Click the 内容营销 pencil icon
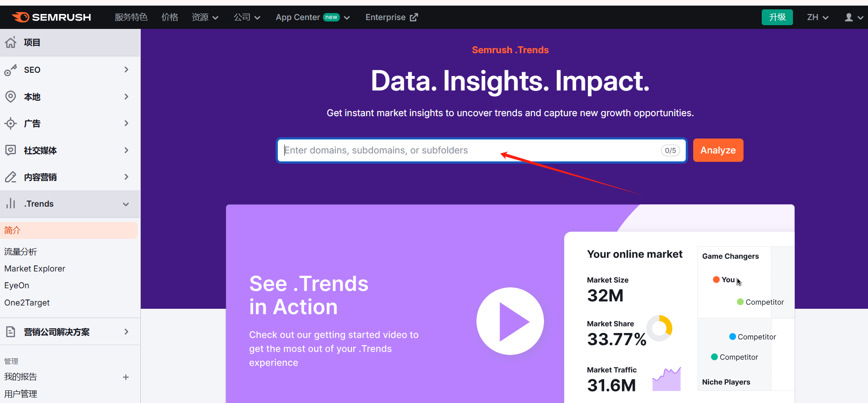 coord(11,177)
